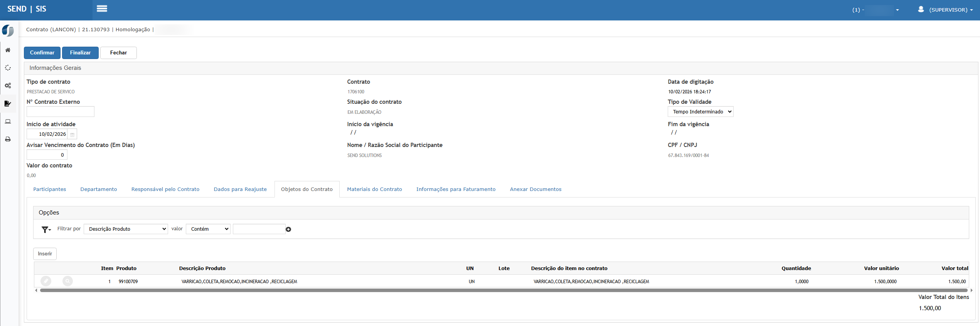Expand the Tipo de Validade dropdown

click(700, 112)
